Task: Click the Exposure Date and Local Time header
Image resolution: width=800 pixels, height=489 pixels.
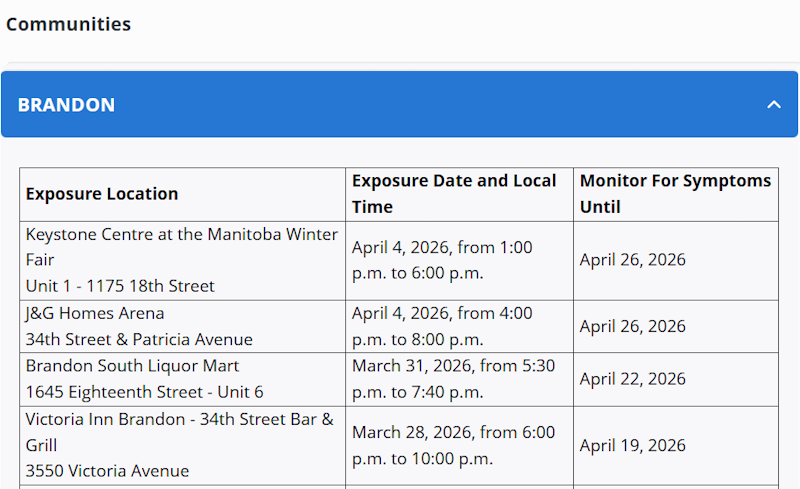Action: [459, 194]
